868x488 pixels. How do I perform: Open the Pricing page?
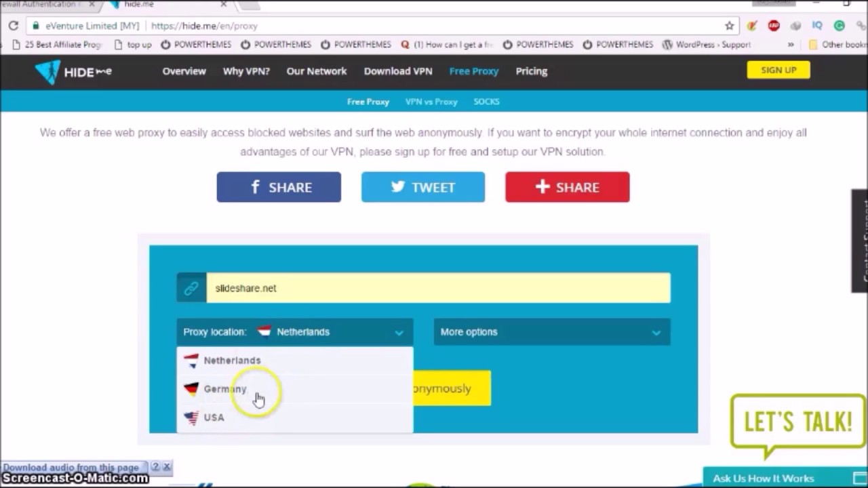(x=532, y=71)
